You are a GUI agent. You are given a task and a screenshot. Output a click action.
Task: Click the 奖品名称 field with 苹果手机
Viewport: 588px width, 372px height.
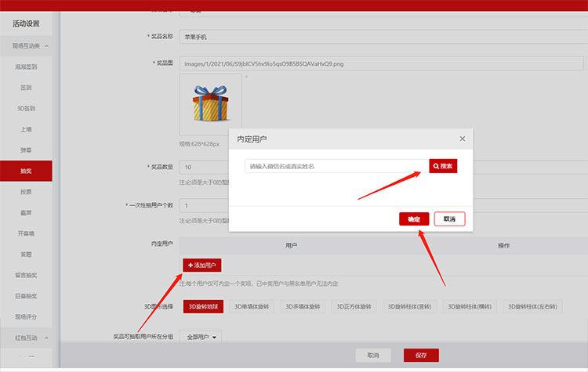point(383,37)
